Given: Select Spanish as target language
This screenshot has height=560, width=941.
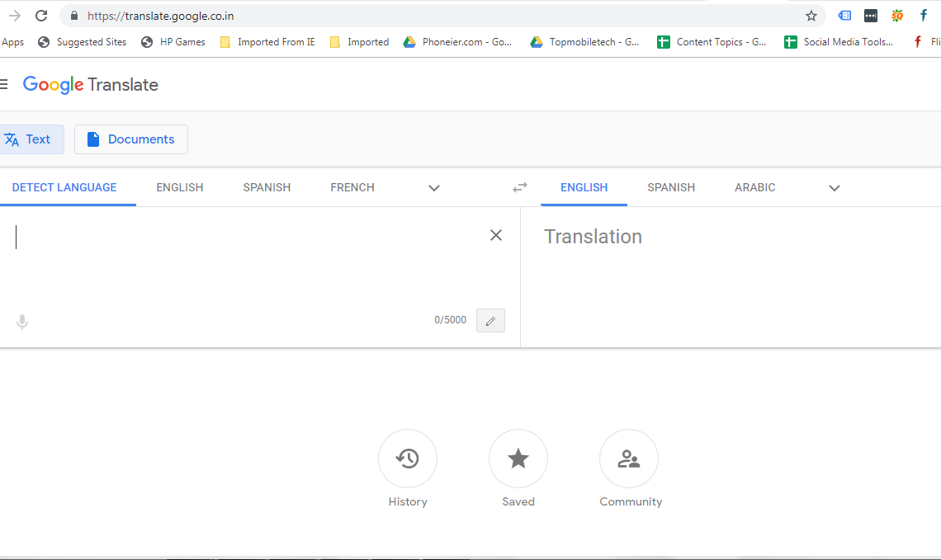Looking at the screenshot, I should tap(671, 188).
